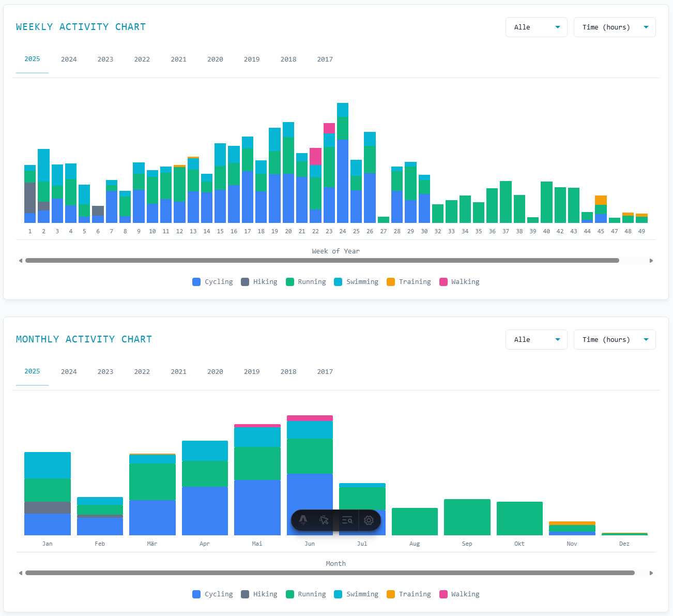Open the Alle filter dropdown of weekly chart
Image resolution: width=673 pixels, height=616 pixels.
coord(536,27)
